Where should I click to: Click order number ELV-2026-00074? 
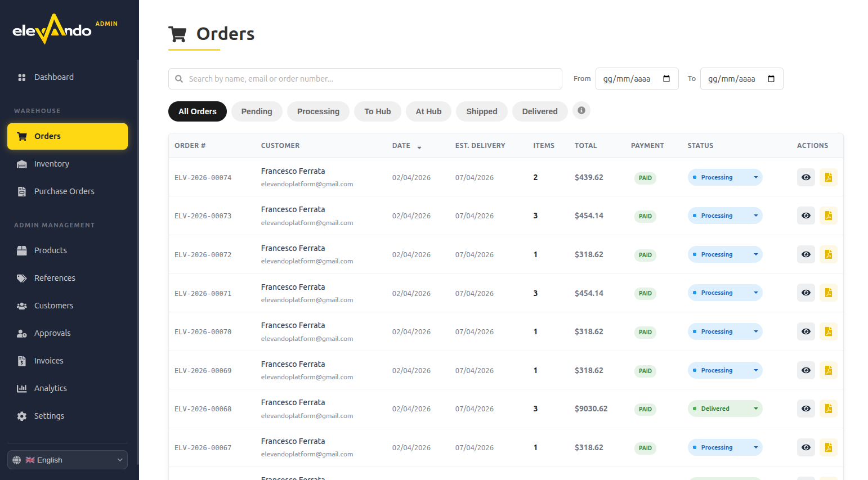tap(203, 178)
